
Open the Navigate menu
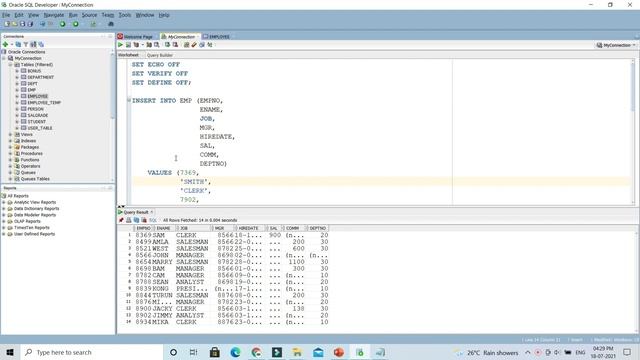pos(54,15)
